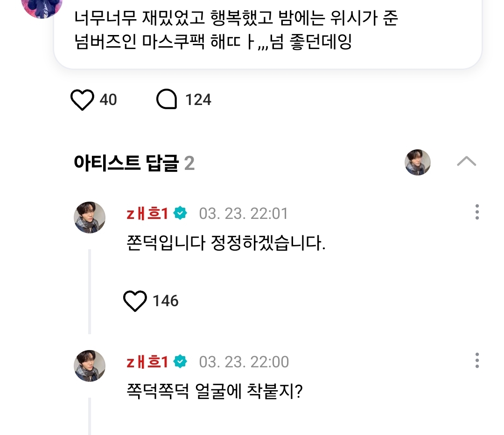Like the post with 40 hearts
Screen dimensions: 504x435
(x=82, y=100)
